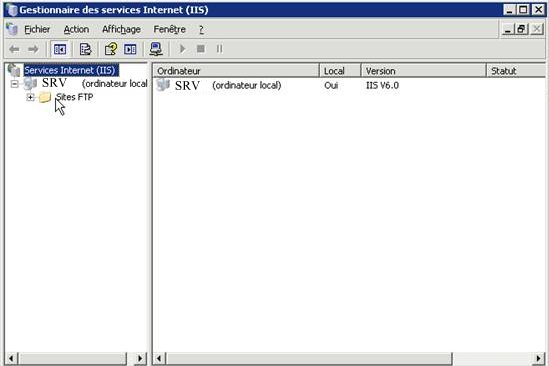
Task: Select Sites FTP in the tree
Action: [x=75, y=97]
